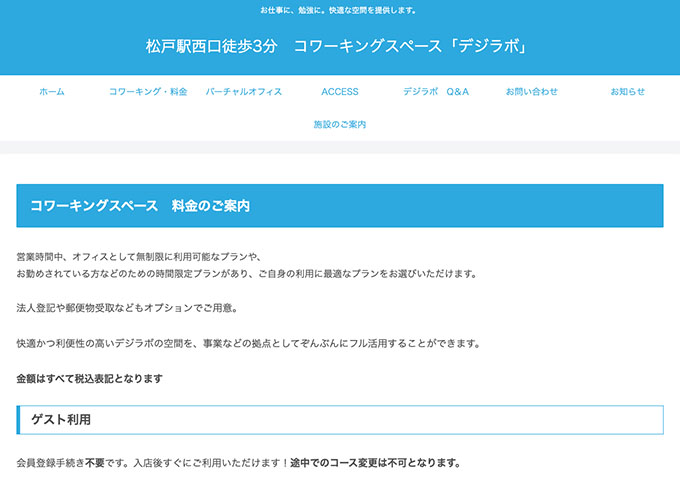
Task: Open お知らせ menu item
Action: tap(628, 91)
